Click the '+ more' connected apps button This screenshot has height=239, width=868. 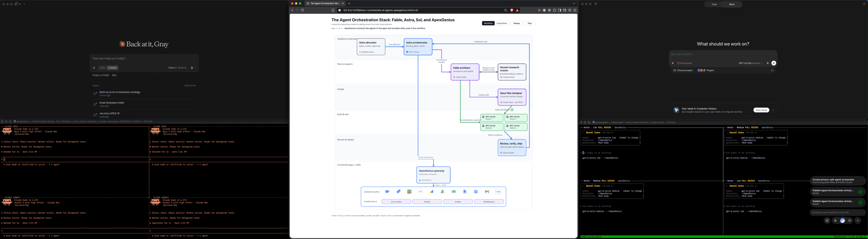tap(498, 192)
